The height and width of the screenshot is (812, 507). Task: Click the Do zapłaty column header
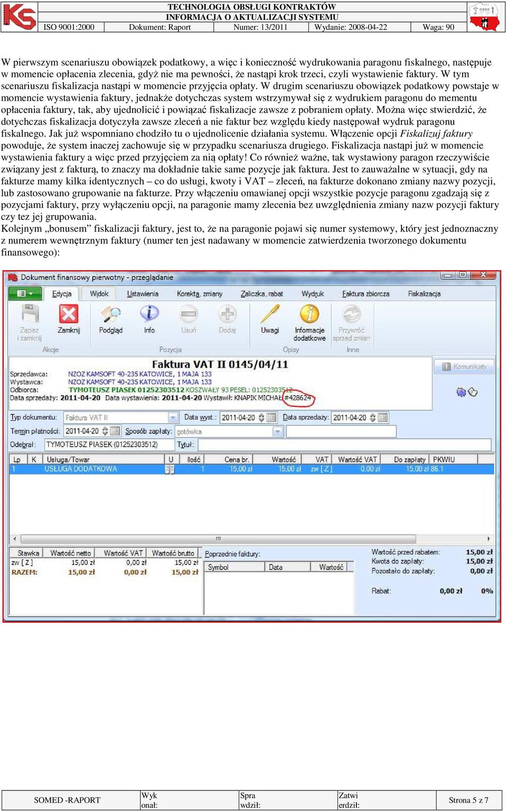coord(406,460)
